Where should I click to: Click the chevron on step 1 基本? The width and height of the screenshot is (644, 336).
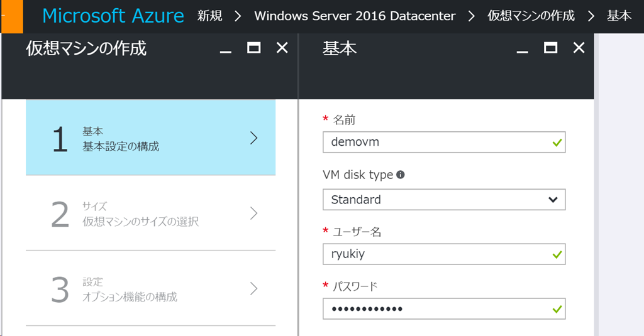(x=254, y=138)
